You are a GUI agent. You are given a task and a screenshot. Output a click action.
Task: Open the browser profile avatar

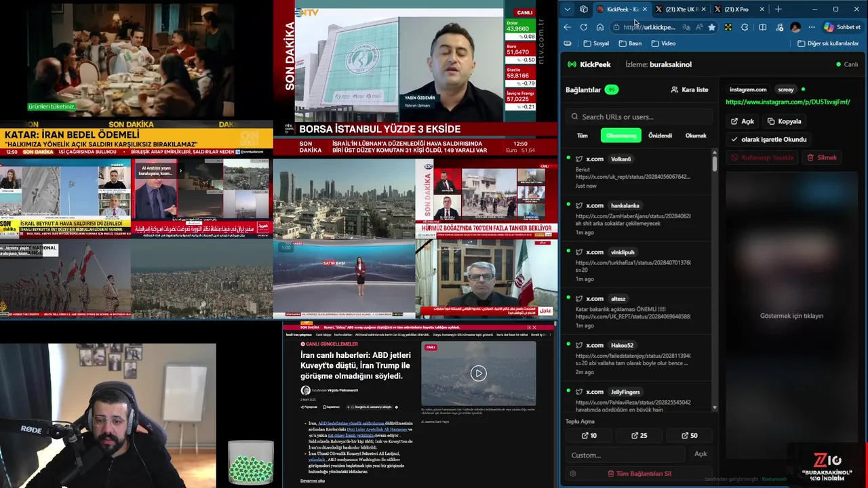coord(795,27)
